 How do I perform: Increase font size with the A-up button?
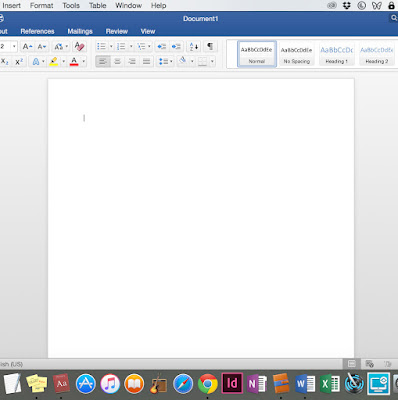tap(27, 47)
